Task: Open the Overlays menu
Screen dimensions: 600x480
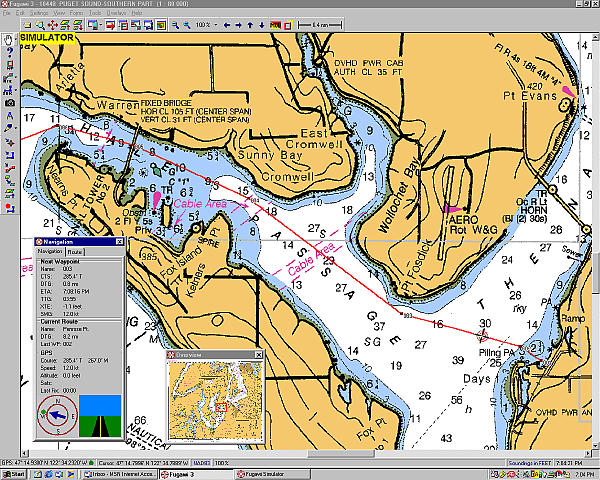Action: tap(116, 13)
